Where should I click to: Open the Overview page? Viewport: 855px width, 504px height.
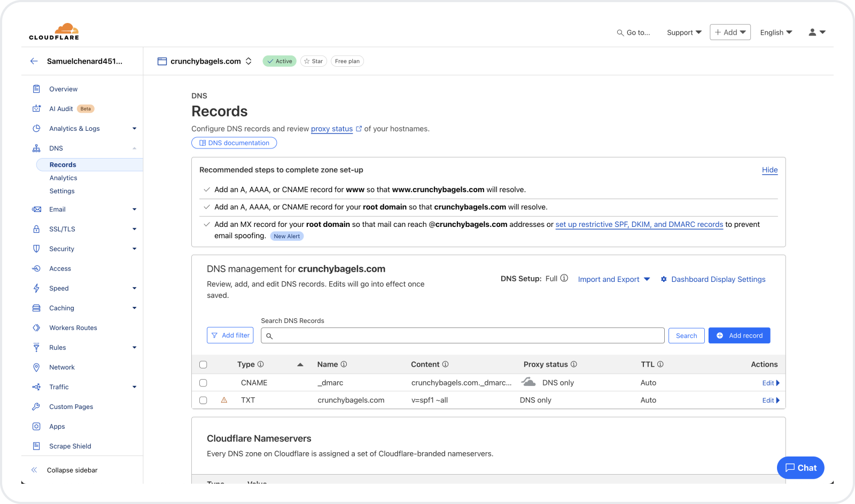pos(63,89)
